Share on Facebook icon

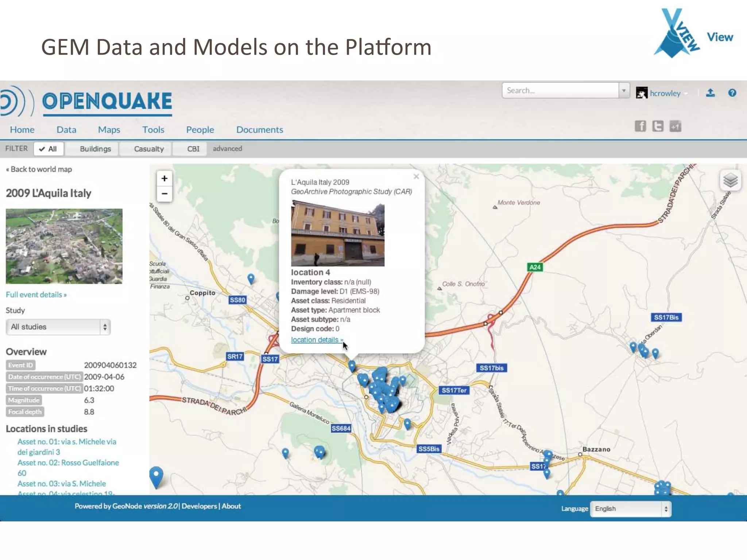point(640,126)
